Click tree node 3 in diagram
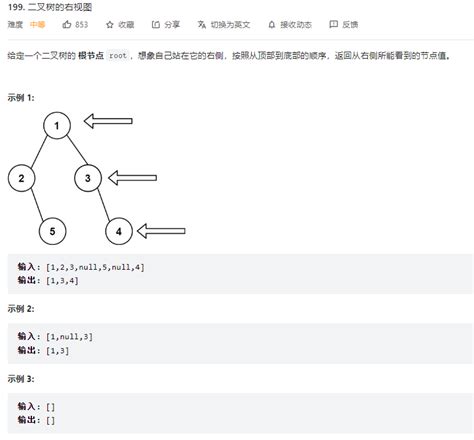 [x=88, y=178]
